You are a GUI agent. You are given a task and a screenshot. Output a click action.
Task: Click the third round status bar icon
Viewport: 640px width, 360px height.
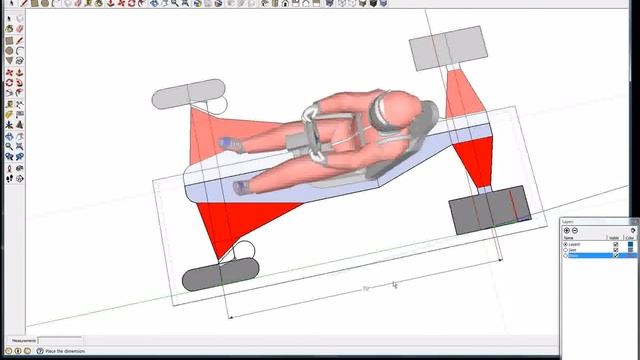point(27,351)
